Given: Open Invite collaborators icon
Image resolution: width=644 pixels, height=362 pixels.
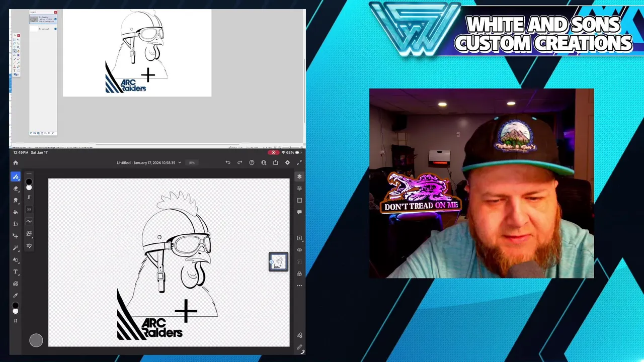Looking at the screenshot, I should [x=264, y=162].
